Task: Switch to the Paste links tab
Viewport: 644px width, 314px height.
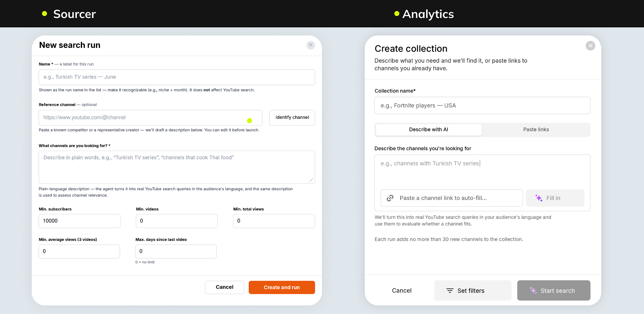Action: [536, 130]
